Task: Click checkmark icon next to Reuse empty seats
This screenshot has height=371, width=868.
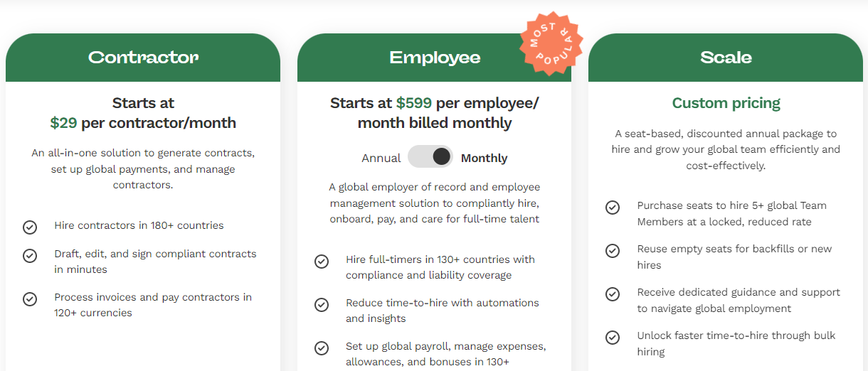Action: (613, 251)
